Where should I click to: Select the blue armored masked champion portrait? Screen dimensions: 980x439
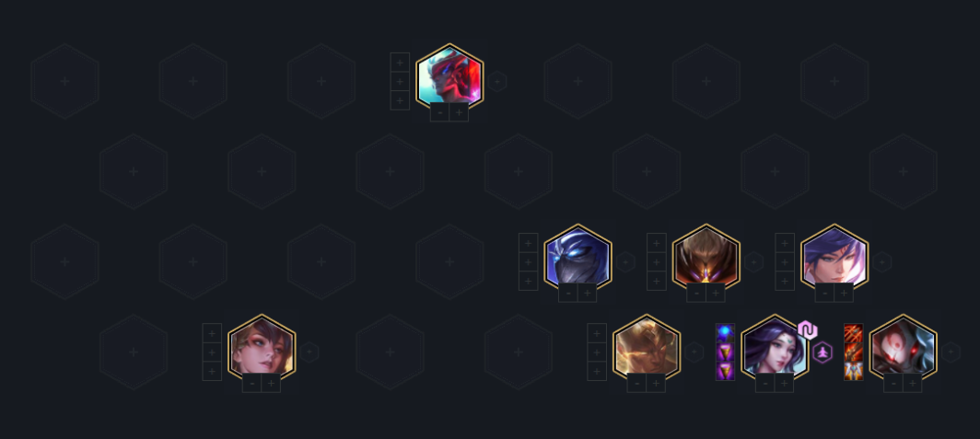577,258
